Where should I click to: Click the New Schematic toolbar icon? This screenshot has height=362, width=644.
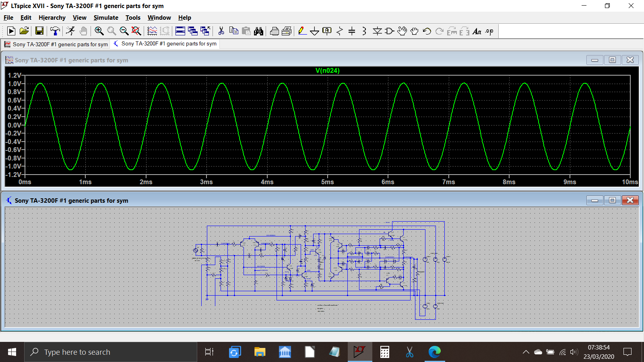point(11,31)
